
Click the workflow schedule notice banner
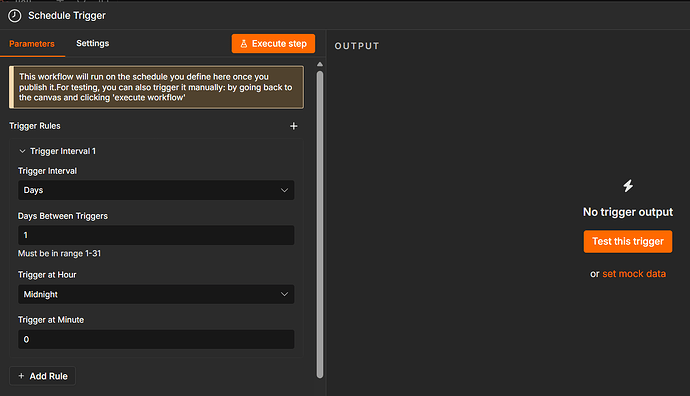156,87
